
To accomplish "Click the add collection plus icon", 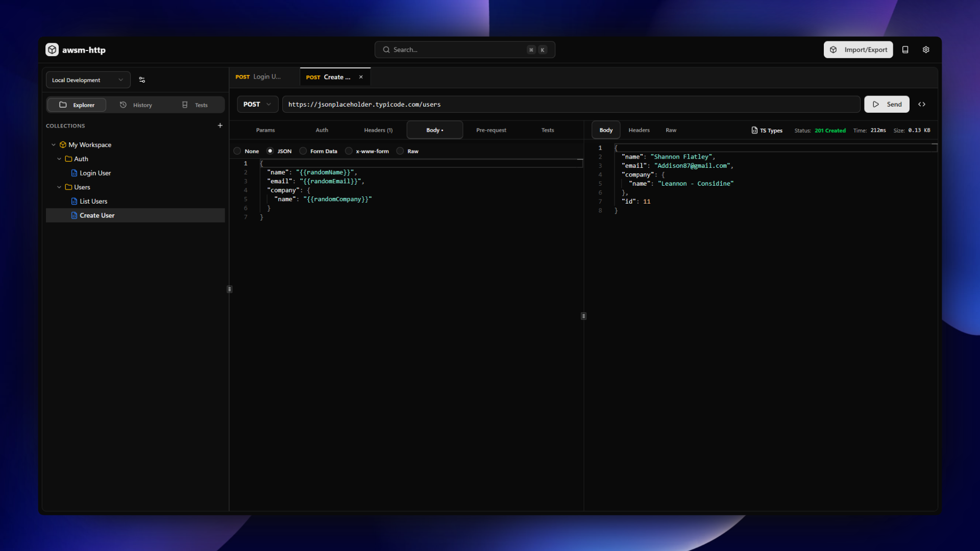I will 220,126.
